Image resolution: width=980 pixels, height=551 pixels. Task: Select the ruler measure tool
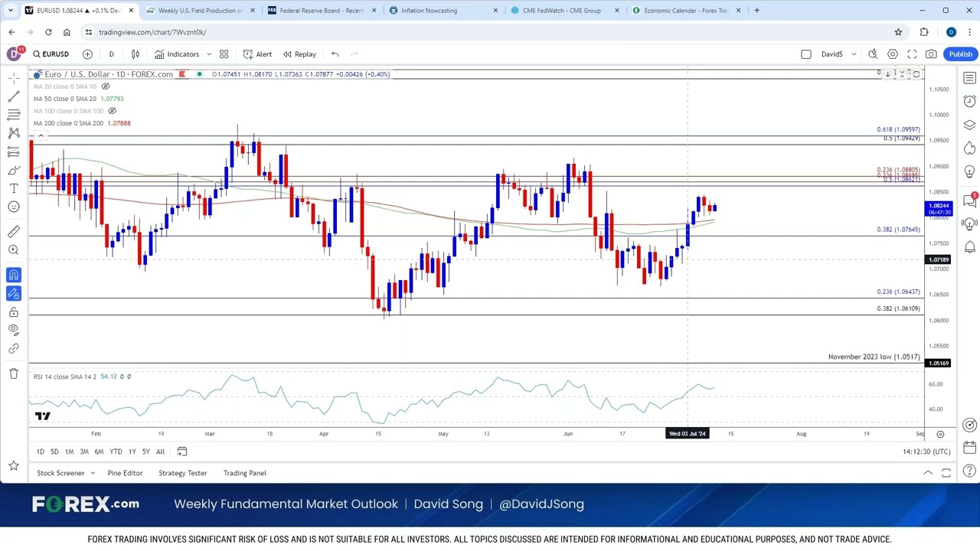click(x=14, y=232)
